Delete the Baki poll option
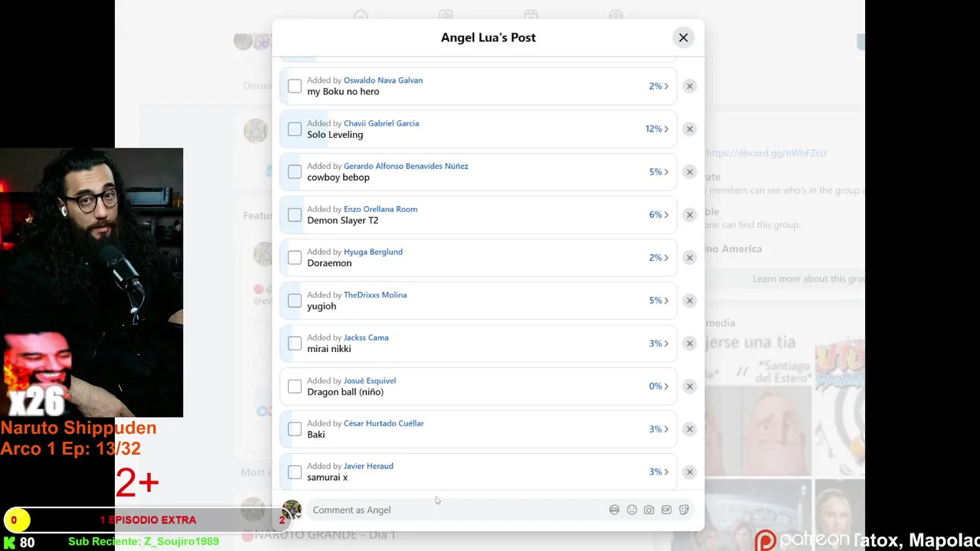 click(x=690, y=429)
